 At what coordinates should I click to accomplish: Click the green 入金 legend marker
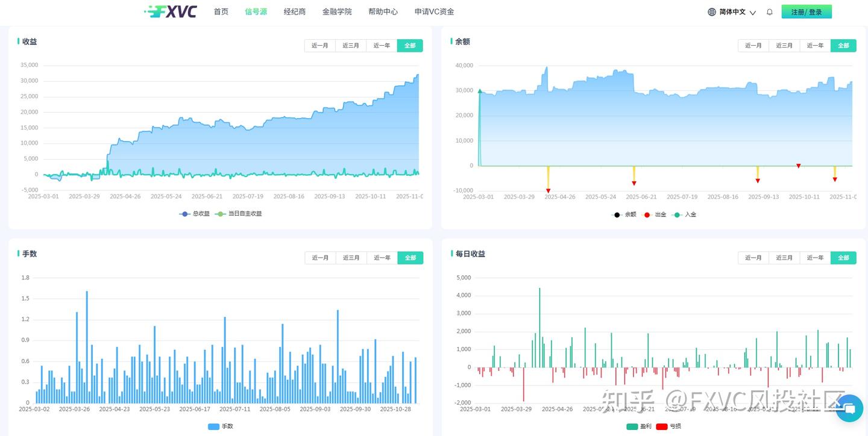point(678,214)
